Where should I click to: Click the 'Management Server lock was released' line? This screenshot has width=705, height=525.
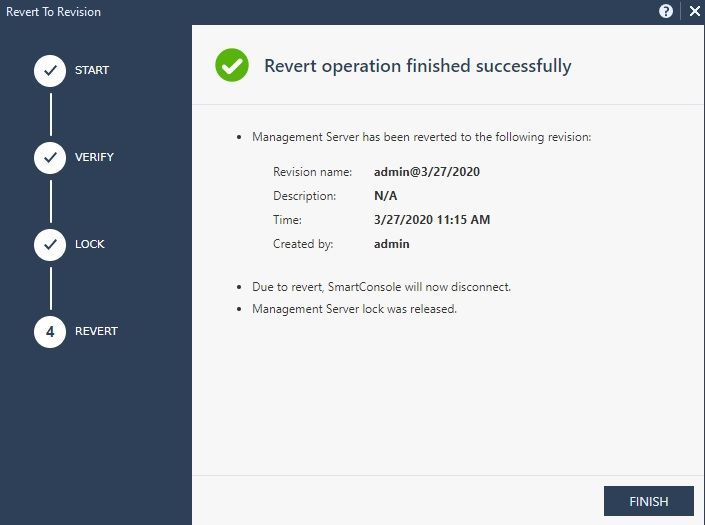click(x=354, y=309)
